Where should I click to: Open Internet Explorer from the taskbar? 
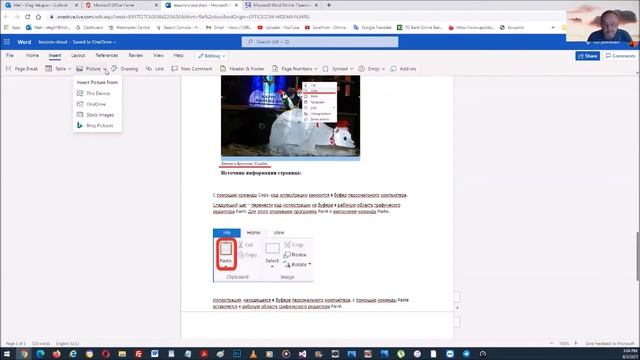point(73,354)
